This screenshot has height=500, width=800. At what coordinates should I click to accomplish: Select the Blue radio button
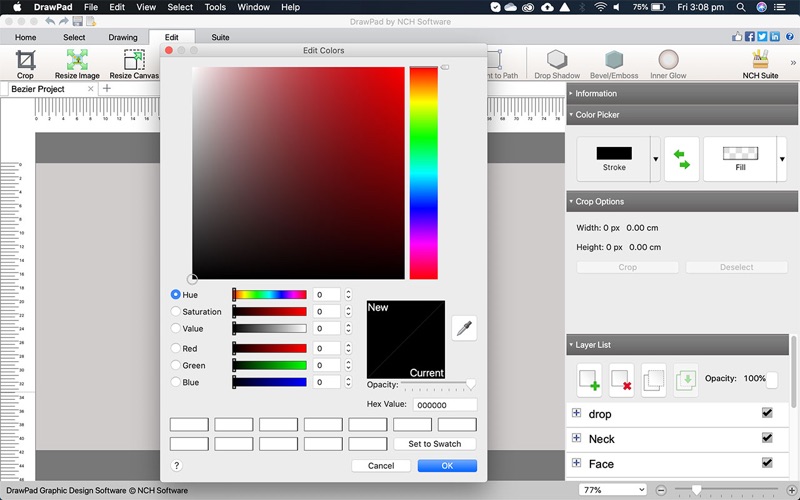(x=176, y=382)
